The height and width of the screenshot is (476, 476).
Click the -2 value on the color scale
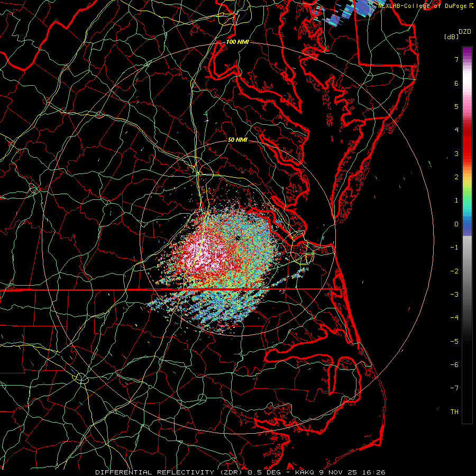tap(454, 271)
